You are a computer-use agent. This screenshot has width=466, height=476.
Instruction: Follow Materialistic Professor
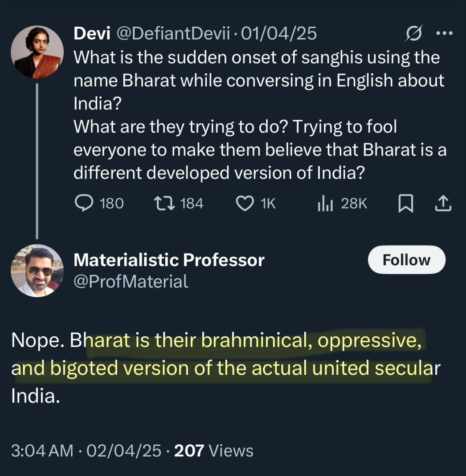[406, 260]
